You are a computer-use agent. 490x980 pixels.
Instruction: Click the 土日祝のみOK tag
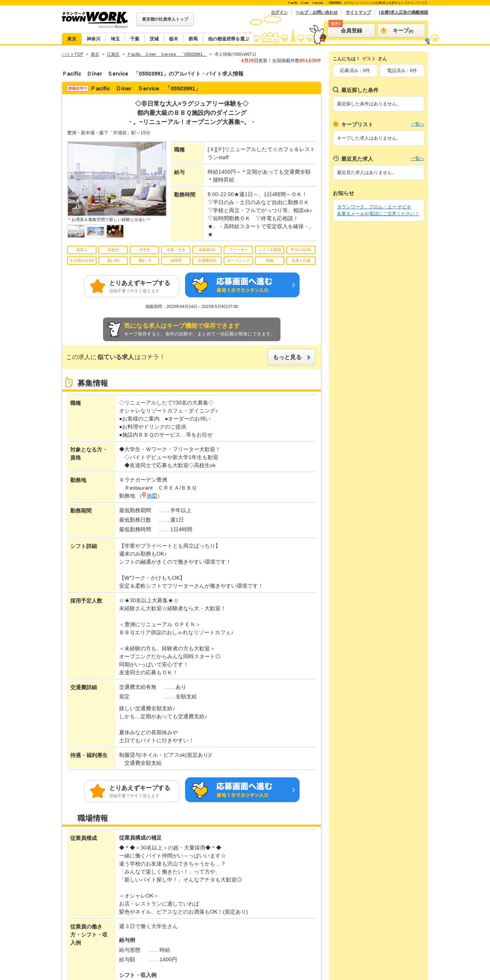pyautogui.click(x=82, y=261)
